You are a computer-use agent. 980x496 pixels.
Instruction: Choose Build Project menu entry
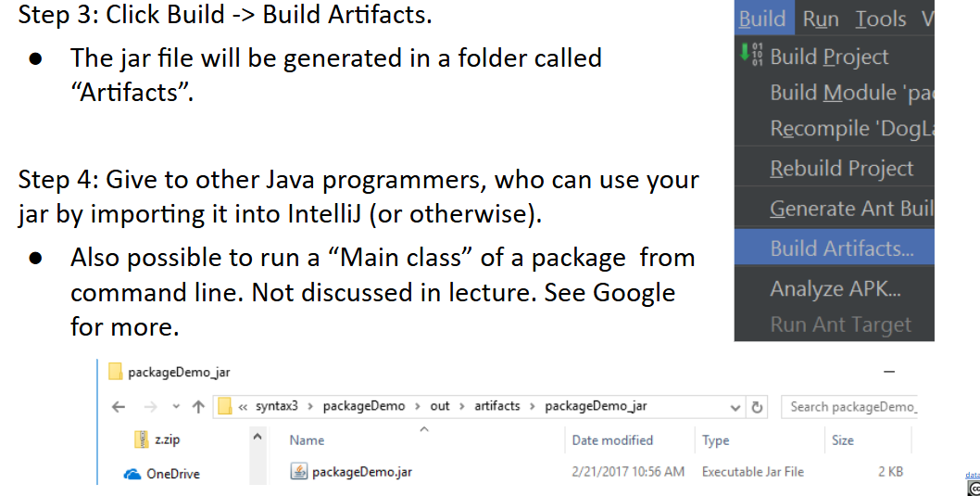(x=829, y=57)
